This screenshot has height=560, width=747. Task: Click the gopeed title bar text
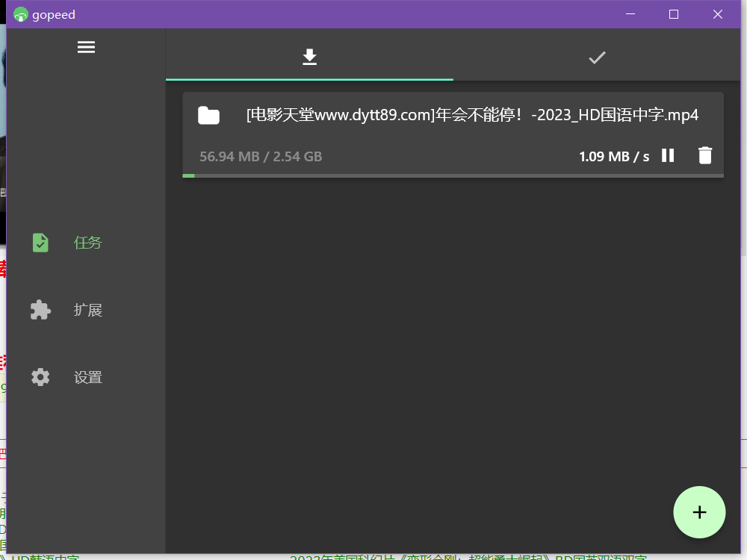(x=52, y=14)
